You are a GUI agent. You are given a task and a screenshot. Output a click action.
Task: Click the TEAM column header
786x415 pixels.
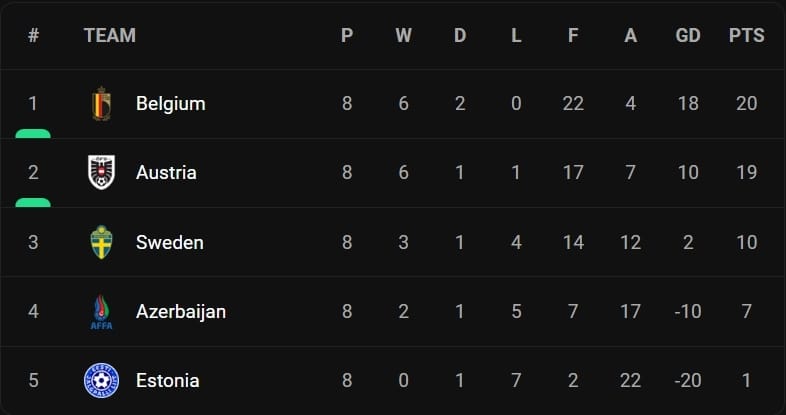point(109,35)
